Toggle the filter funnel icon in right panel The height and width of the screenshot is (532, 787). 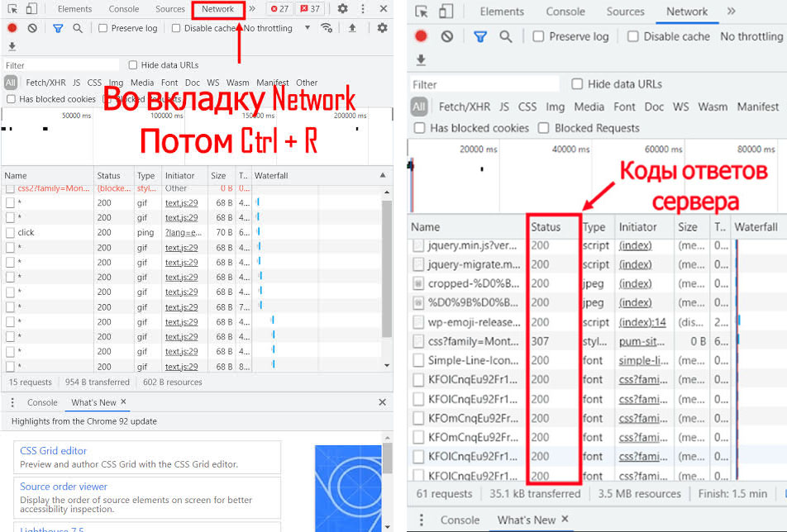pyautogui.click(x=480, y=36)
